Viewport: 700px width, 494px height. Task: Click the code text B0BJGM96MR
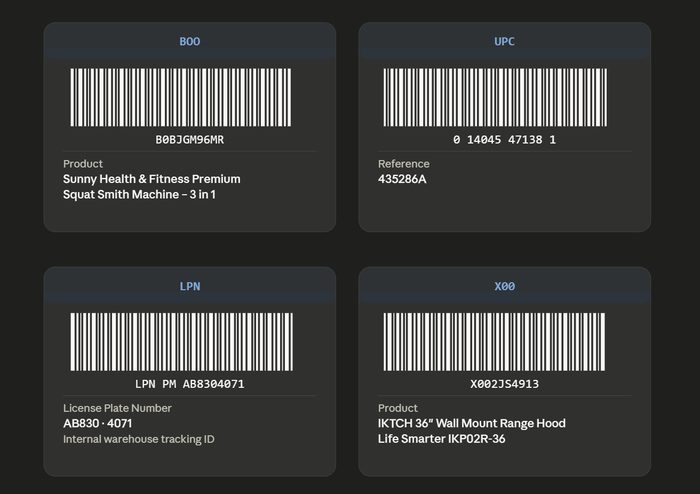[190, 140]
